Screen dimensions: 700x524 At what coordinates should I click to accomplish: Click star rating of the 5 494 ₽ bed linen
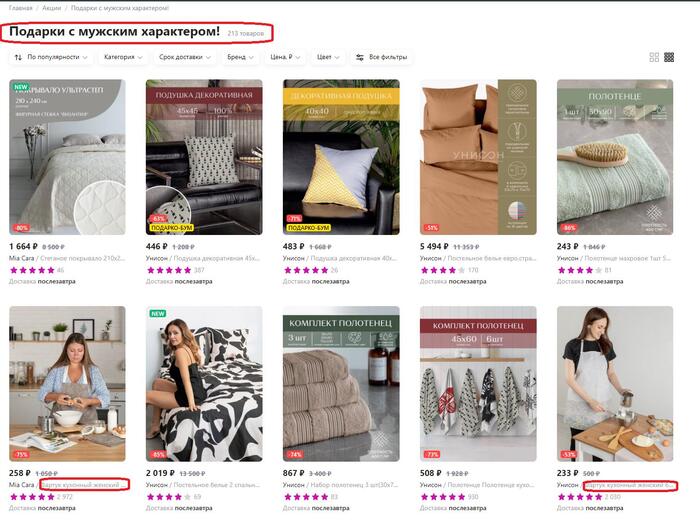pyautogui.click(x=443, y=270)
